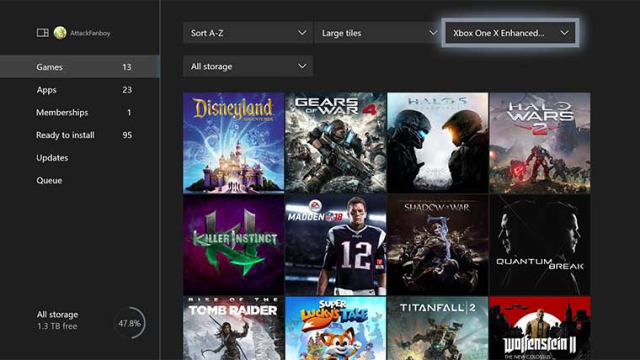This screenshot has width=640, height=360.
Task: Open the Quantum Break tile
Action: click(x=540, y=244)
